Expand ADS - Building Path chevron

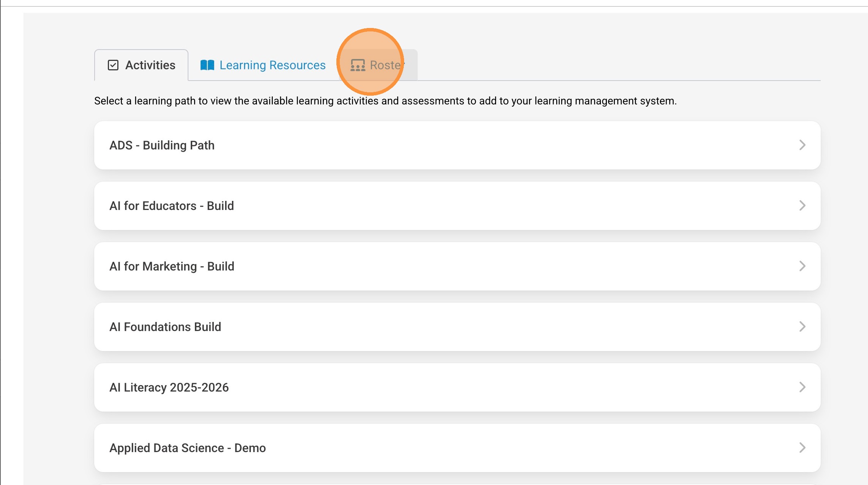tap(802, 145)
